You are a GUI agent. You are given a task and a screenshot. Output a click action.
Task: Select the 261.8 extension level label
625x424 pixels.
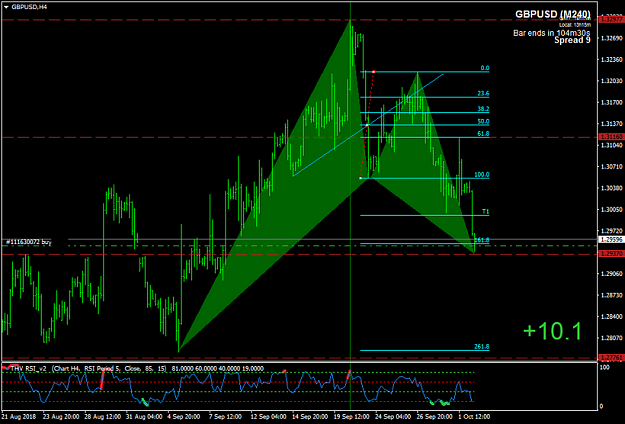pos(482,347)
